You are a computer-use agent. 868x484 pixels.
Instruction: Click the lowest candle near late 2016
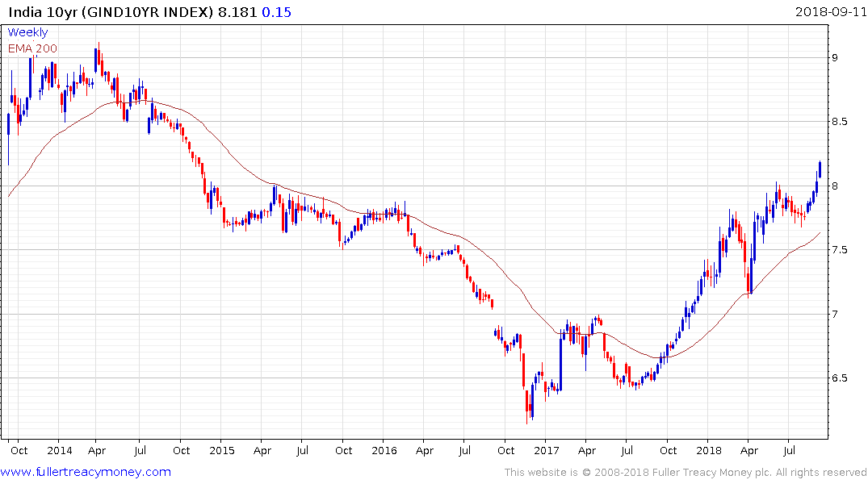[527, 407]
